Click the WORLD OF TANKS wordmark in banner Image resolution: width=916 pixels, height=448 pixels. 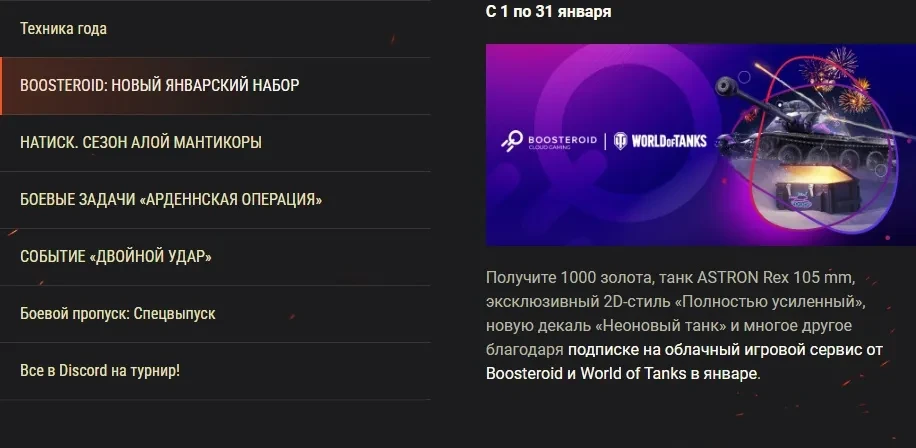tap(669, 141)
